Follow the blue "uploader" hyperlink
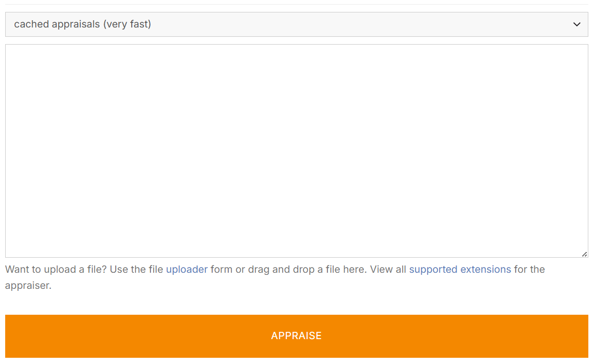 187,270
